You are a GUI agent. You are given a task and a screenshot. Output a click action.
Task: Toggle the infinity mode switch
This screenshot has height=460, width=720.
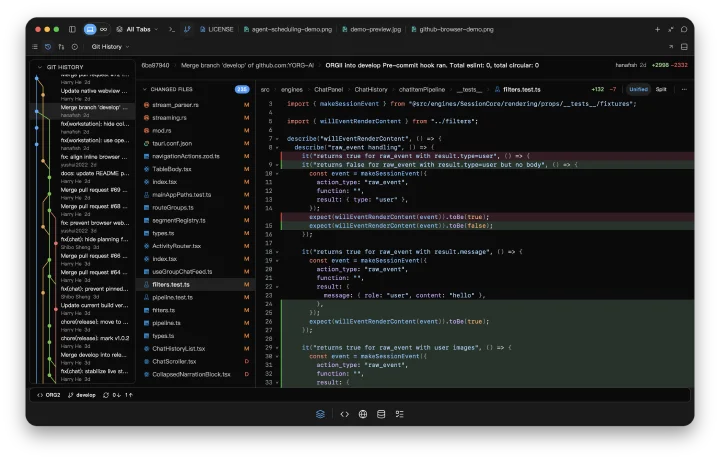[104, 29]
